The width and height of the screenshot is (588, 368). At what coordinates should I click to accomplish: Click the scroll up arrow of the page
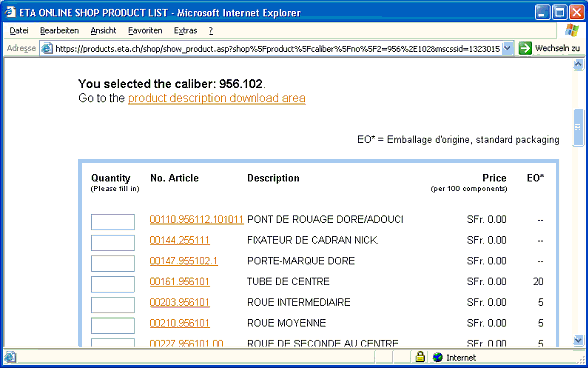coord(578,65)
